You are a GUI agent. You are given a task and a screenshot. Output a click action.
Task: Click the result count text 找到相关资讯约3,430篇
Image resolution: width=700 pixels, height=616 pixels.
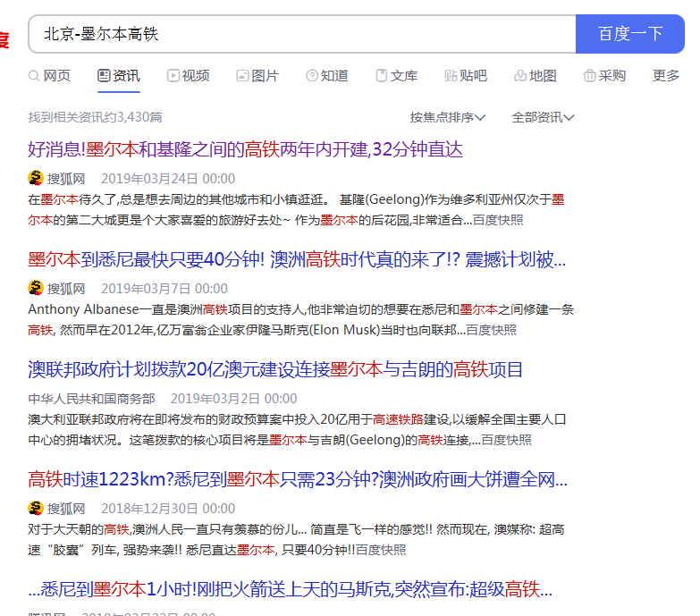click(x=95, y=117)
